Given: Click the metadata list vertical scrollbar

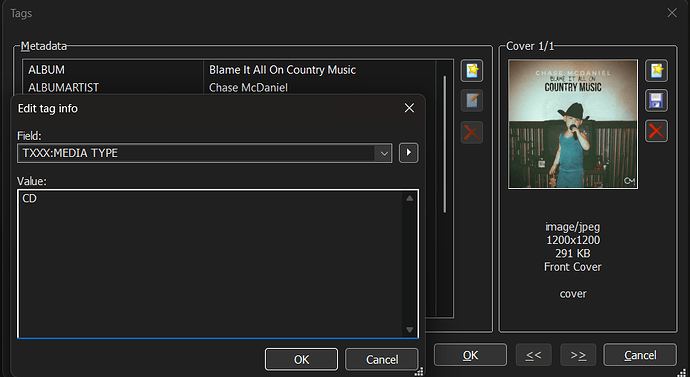Looking at the screenshot, I should coord(444,144).
